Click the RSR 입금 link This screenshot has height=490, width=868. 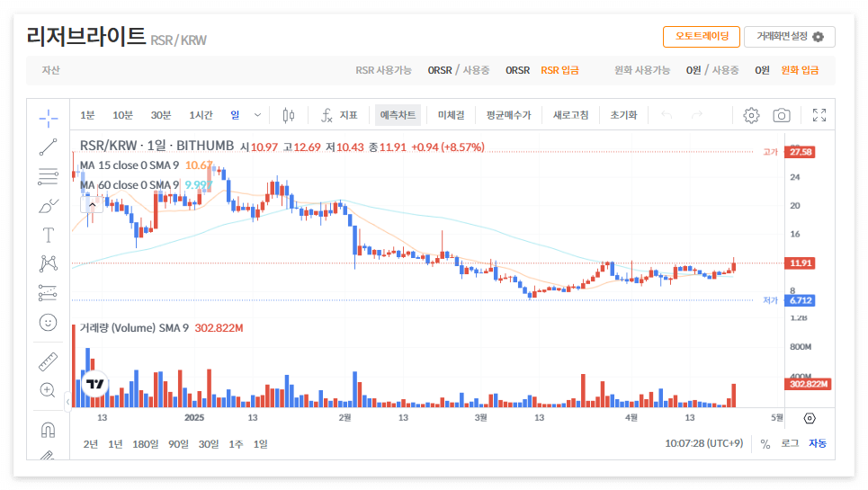(559, 70)
